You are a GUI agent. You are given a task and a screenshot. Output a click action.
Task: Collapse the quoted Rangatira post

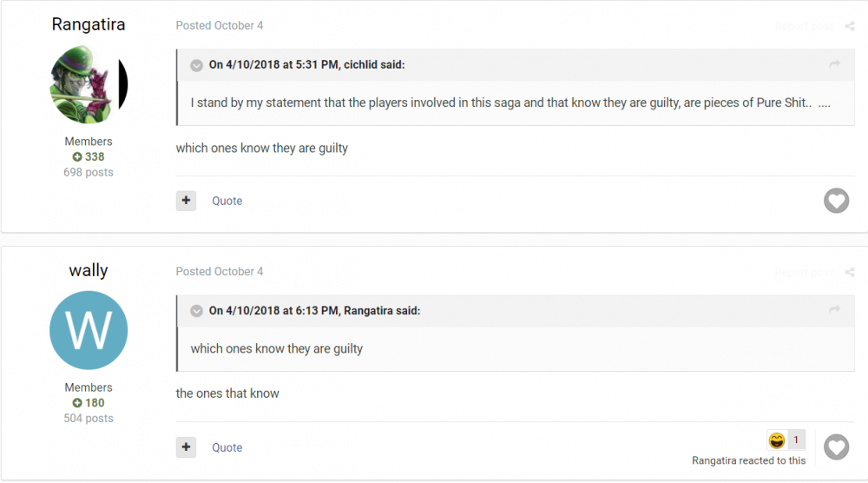(196, 311)
